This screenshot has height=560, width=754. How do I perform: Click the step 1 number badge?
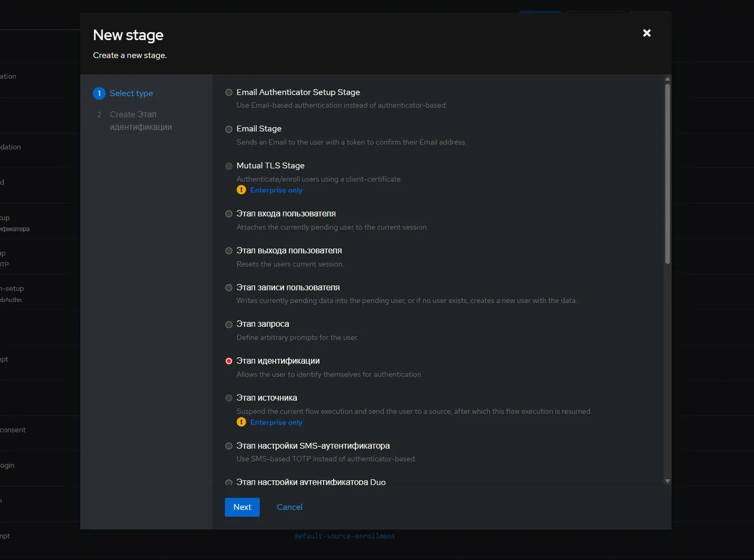point(99,93)
